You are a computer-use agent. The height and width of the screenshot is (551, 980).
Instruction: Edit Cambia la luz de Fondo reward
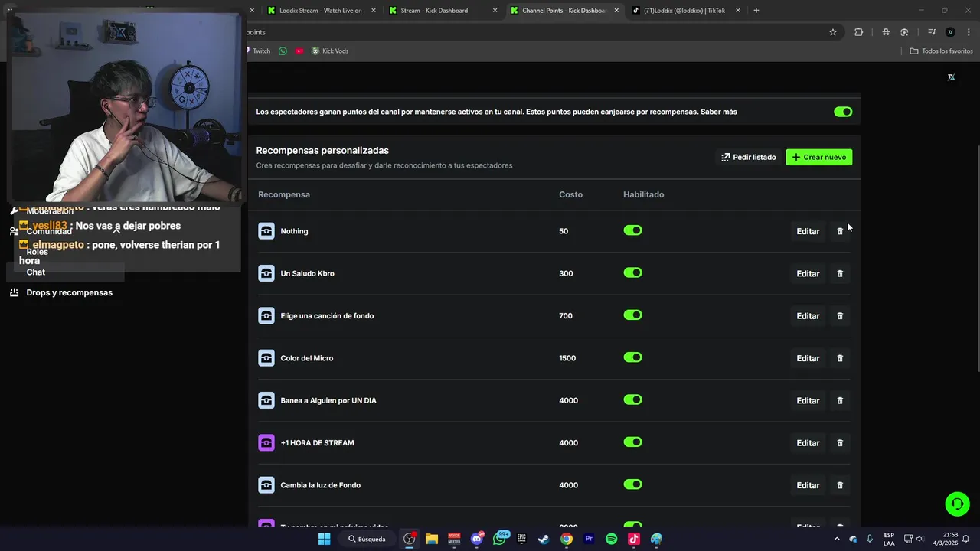(808, 485)
